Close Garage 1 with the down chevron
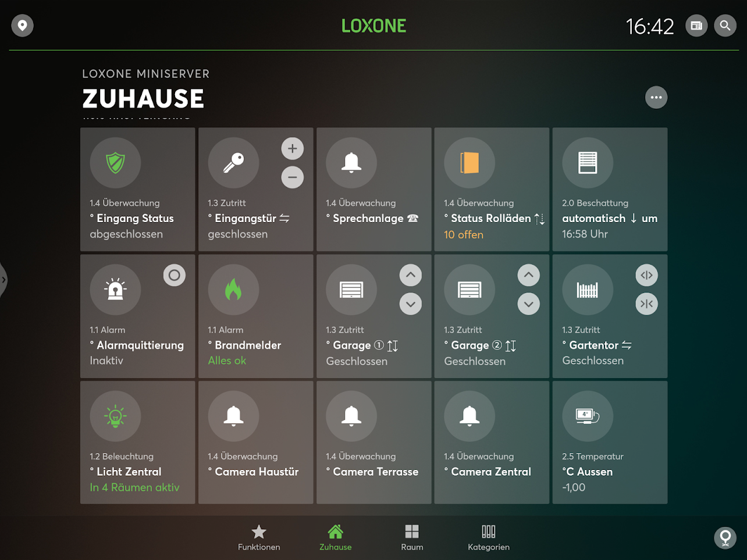 coord(411,304)
